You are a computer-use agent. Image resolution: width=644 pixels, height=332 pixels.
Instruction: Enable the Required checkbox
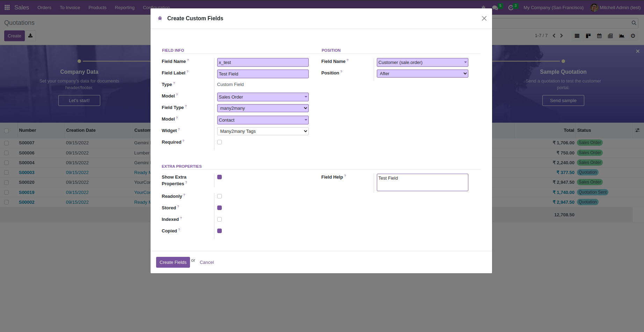(x=219, y=142)
